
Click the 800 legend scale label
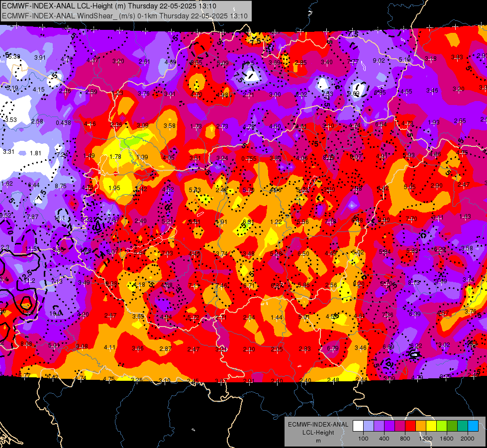(405, 439)
